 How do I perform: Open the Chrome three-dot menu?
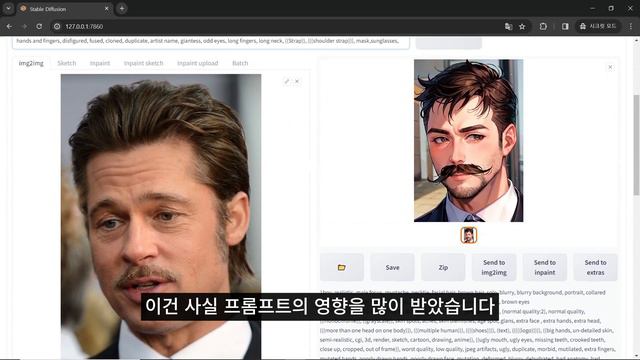click(631, 27)
